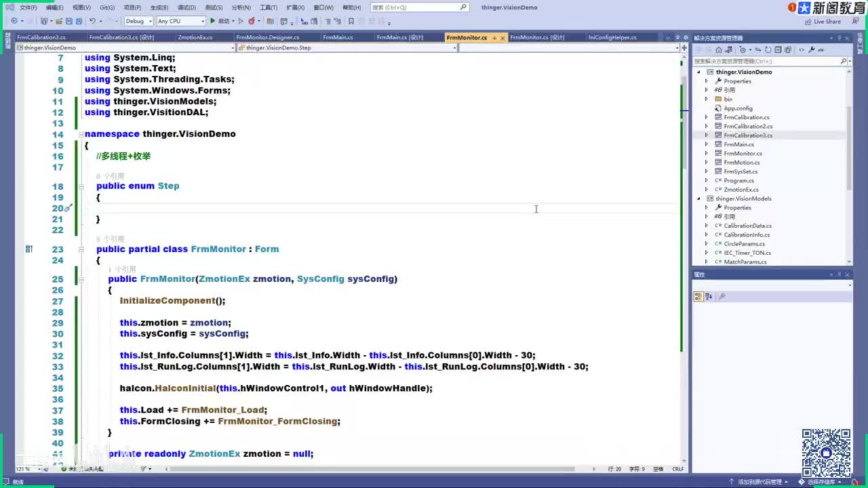Select MatchParams.cs in Solution Explorer
Viewport: 868px width, 488px height.
point(745,262)
